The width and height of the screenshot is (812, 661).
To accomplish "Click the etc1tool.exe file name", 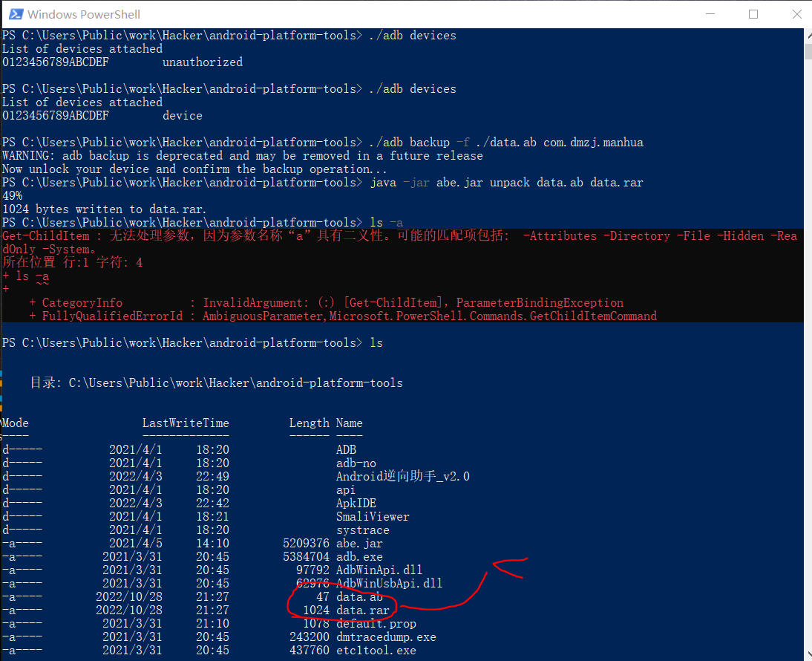I will pyautogui.click(x=376, y=651).
